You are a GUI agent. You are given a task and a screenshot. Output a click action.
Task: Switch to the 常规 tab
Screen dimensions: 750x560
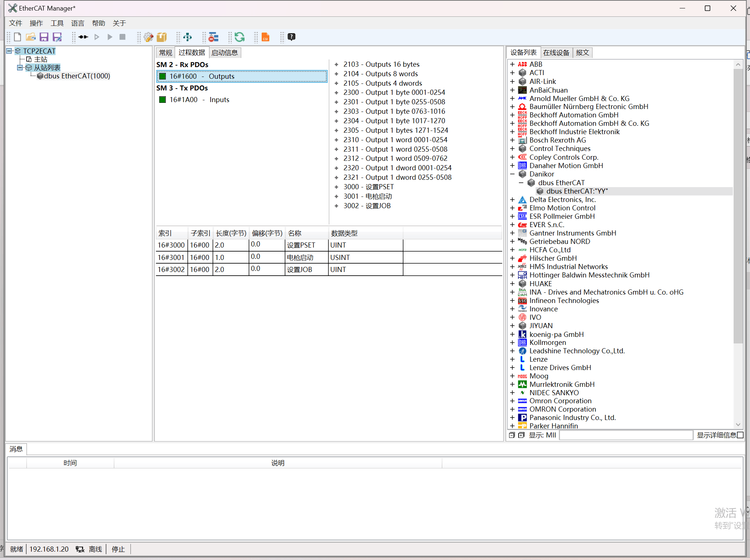(x=165, y=52)
